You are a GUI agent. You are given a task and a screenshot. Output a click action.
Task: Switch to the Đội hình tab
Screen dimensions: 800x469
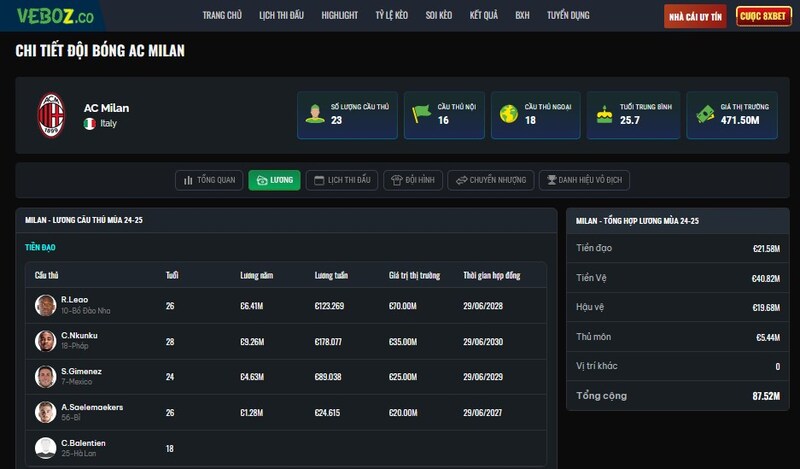[x=411, y=180]
